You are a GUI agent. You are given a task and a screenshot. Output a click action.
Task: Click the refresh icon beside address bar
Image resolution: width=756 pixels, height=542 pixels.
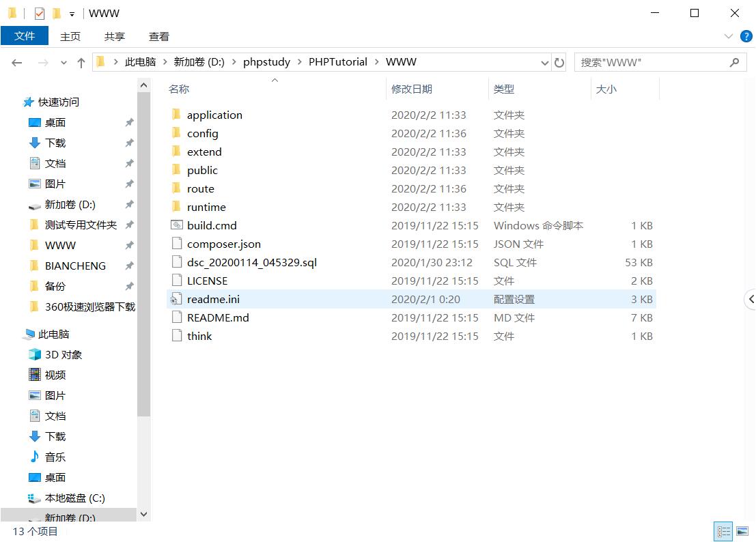559,63
